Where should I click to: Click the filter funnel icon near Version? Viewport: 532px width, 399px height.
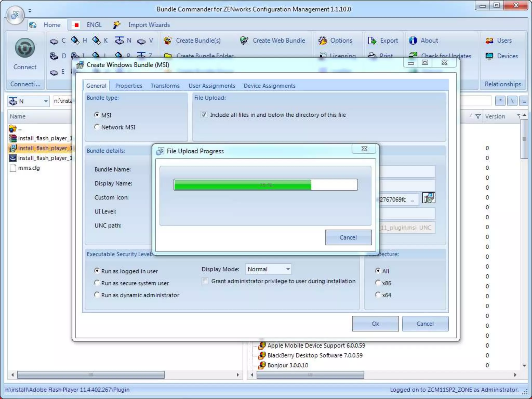pyautogui.click(x=478, y=116)
